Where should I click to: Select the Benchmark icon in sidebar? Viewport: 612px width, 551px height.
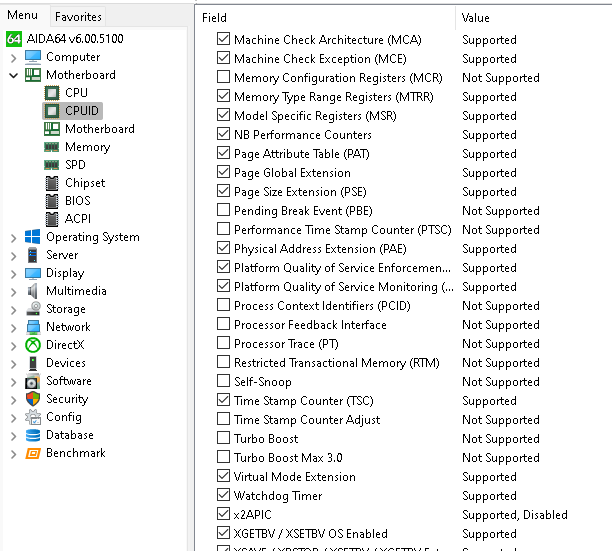tap(32, 453)
